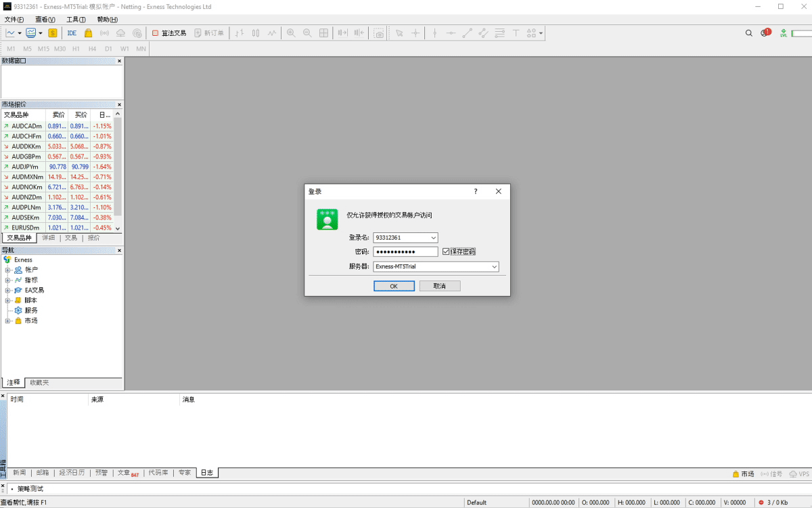The width and height of the screenshot is (812, 508).
Task: Switch to the 代码库 tab
Action: (158, 473)
